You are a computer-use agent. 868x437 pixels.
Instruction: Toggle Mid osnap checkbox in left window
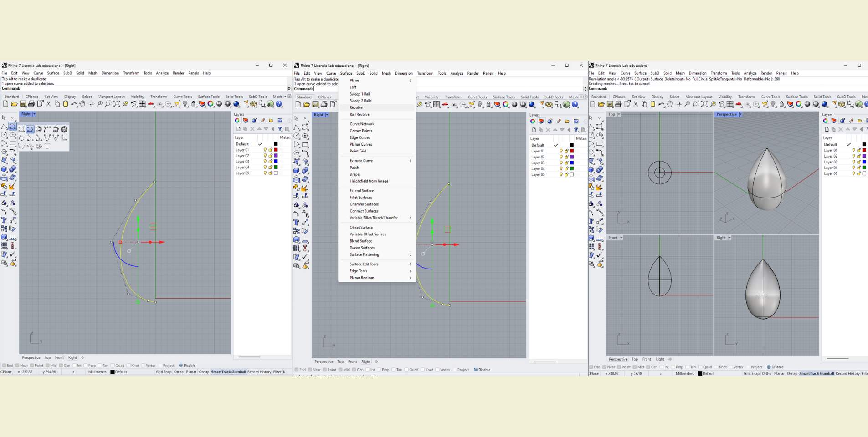(x=47, y=365)
